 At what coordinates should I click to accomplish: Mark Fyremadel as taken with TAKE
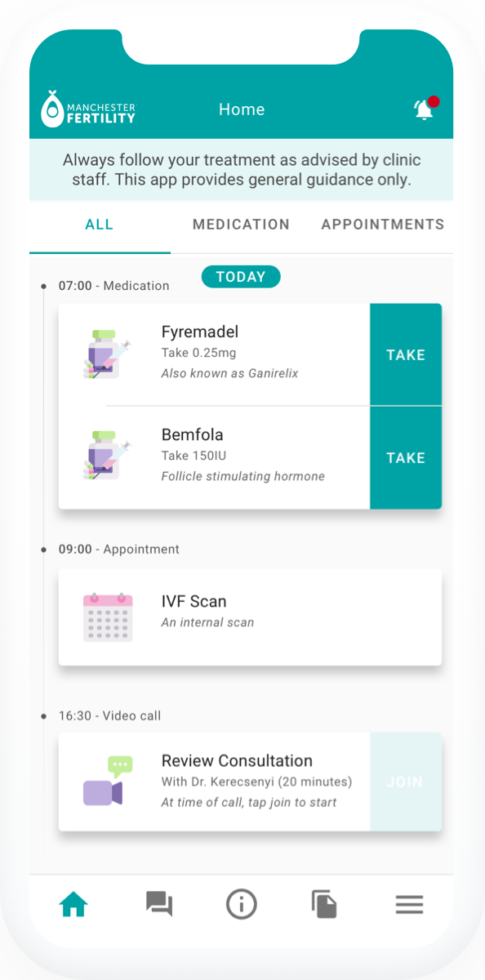(x=406, y=354)
